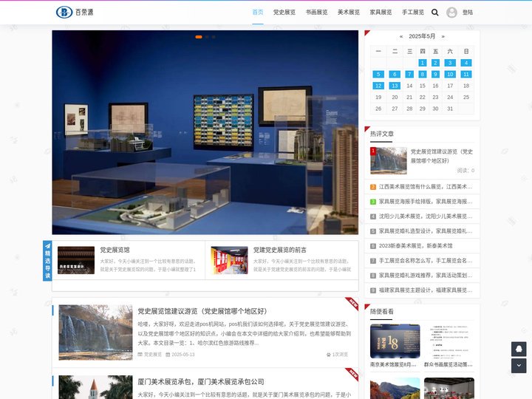Click the 百荣源 site logo
Viewport: 532px width, 399px height.
[x=75, y=13]
